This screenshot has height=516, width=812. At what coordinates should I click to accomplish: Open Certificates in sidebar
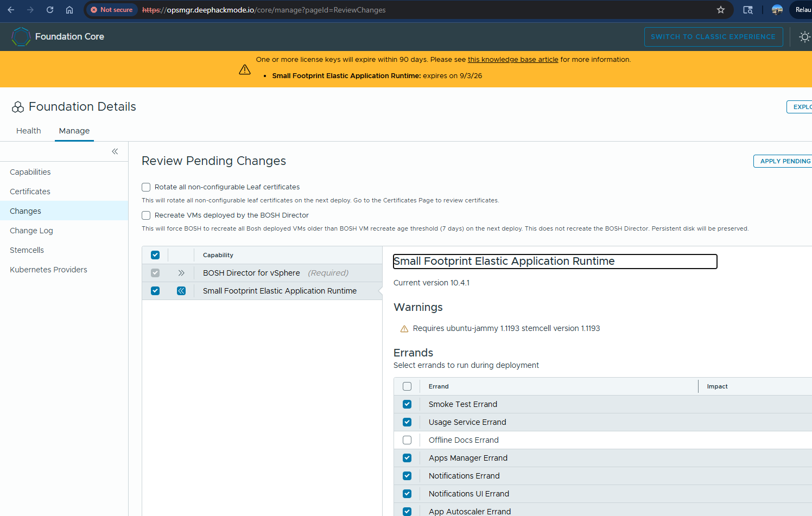tap(64, 192)
